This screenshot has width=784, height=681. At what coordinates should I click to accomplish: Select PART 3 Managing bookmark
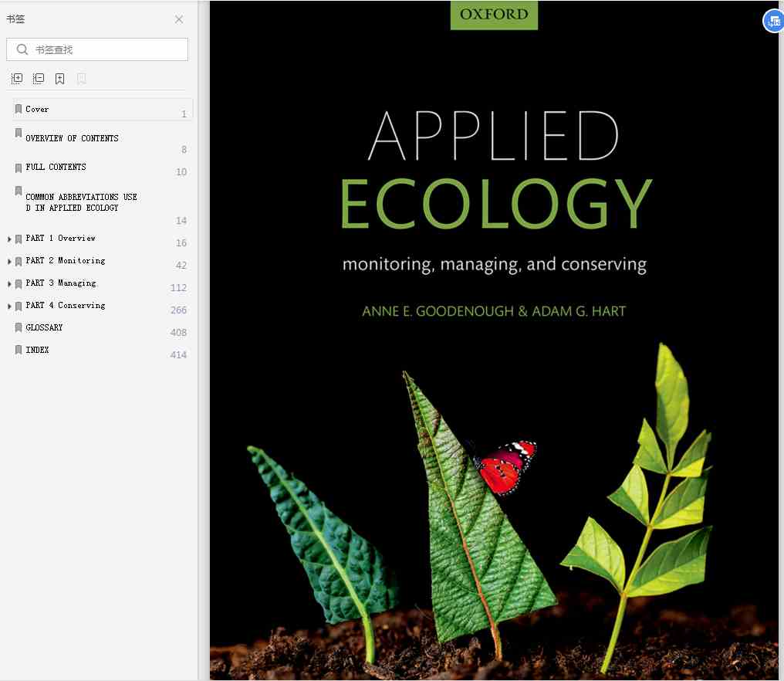coord(60,283)
